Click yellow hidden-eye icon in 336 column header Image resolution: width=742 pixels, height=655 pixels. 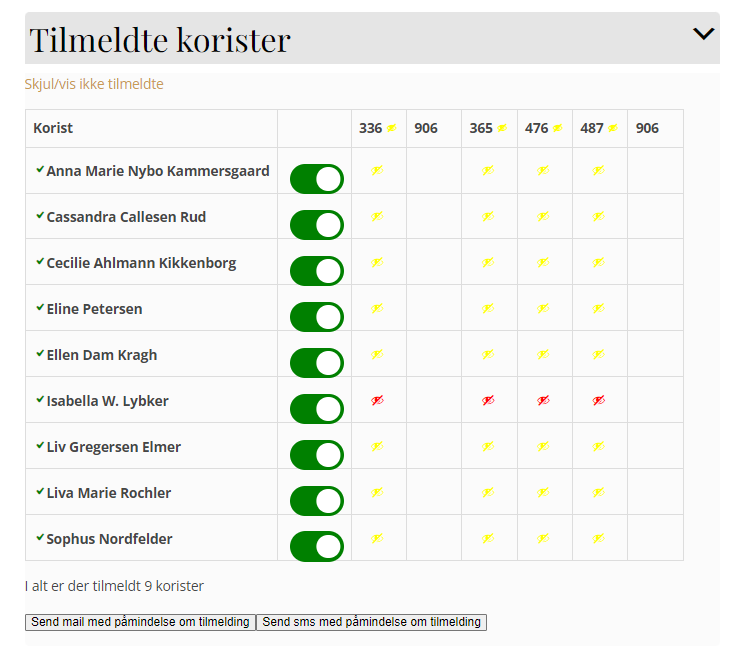click(x=391, y=128)
